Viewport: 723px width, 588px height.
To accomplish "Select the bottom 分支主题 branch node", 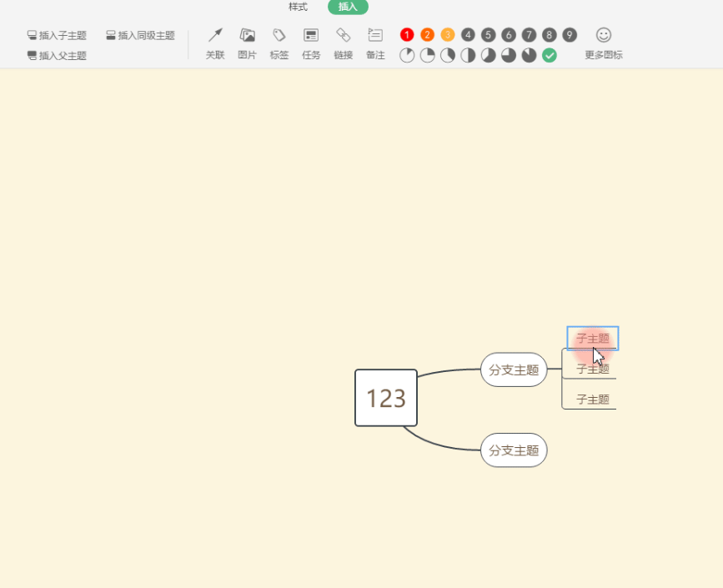I will click(x=514, y=450).
